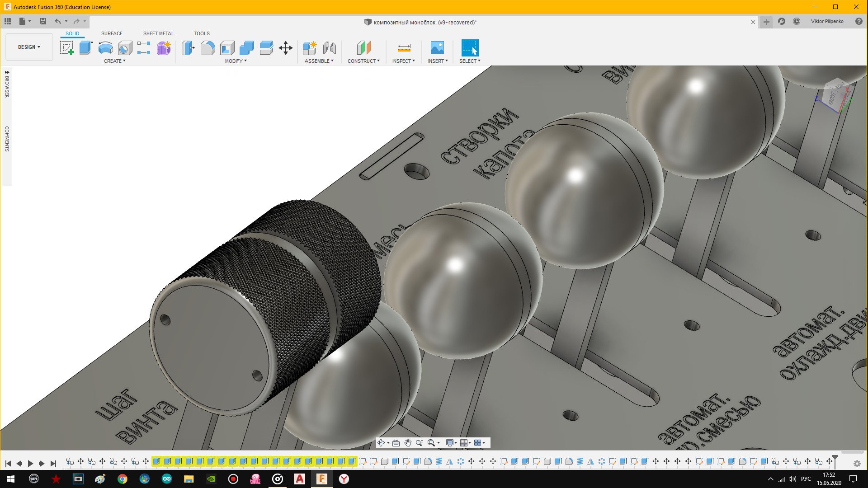Expand the Browser side panel
The image size is (868, 488).
coord(7,84)
